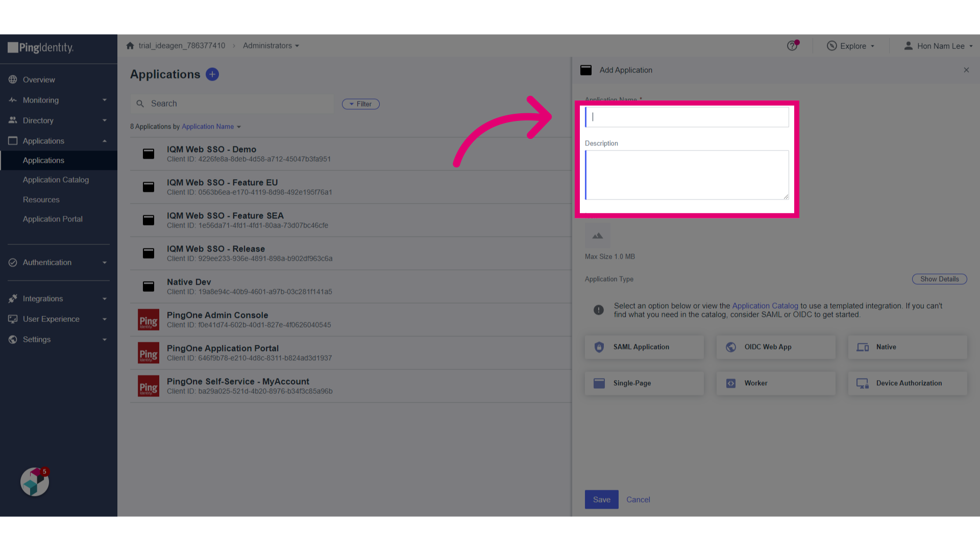Click the Single-Page window icon
The width and height of the screenshot is (980, 551).
pyautogui.click(x=599, y=383)
